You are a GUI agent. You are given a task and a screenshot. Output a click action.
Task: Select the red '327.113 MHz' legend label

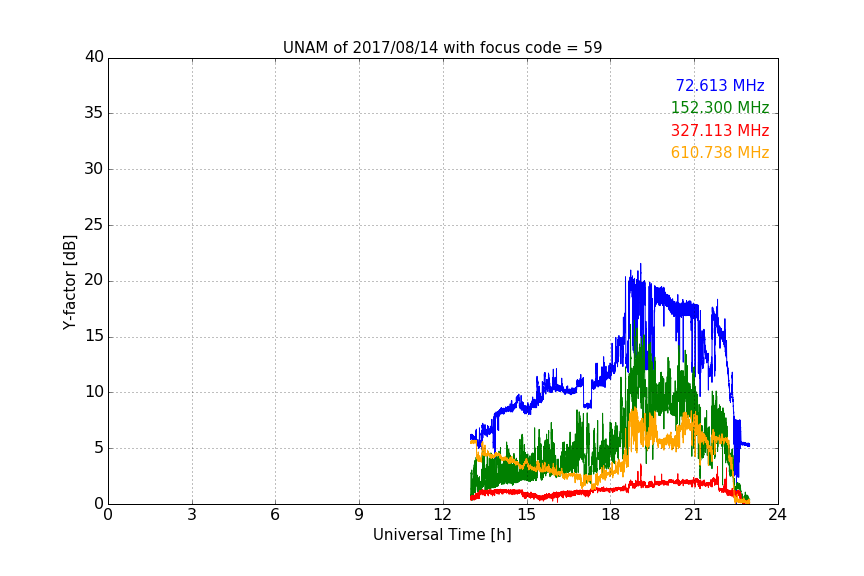pos(720,131)
